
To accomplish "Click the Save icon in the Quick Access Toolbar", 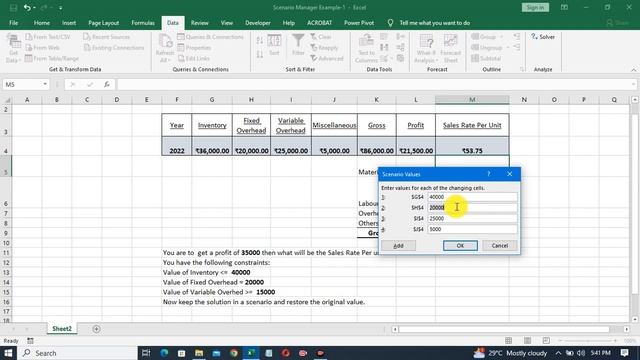I will click(x=13, y=7).
